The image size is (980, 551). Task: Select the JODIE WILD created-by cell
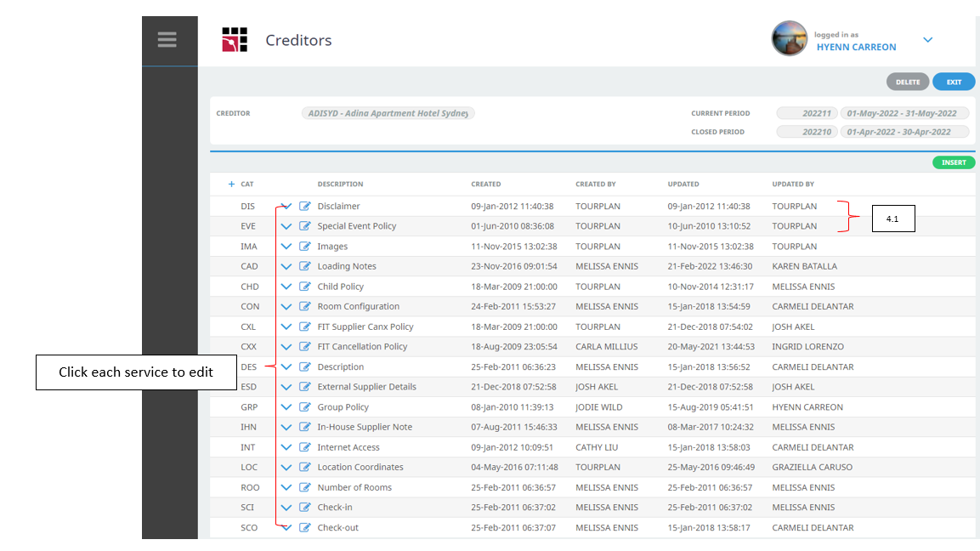598,406
